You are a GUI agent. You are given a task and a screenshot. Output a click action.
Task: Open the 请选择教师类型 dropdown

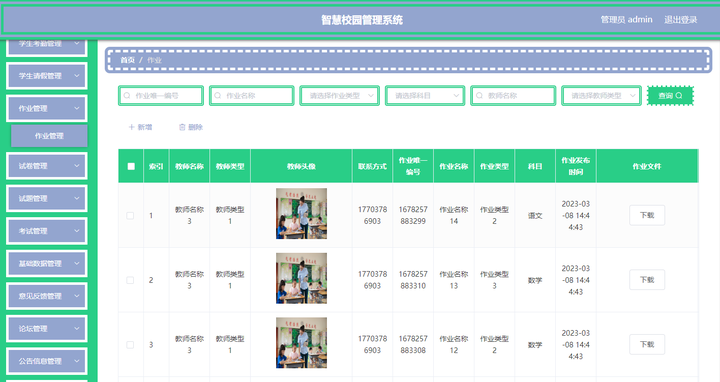click(601, 96)
